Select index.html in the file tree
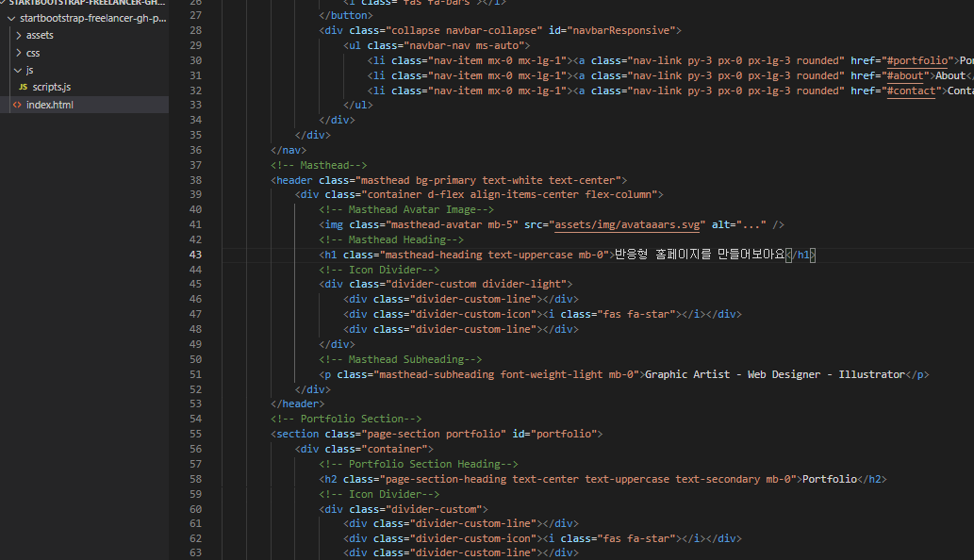974x560 pixels. click(x=50, y=105)
